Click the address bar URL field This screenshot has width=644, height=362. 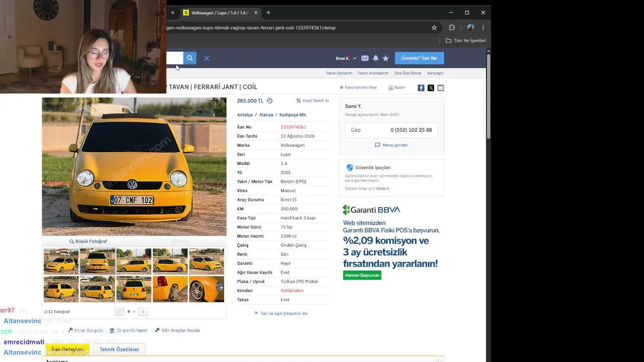(x=297, y=28)
